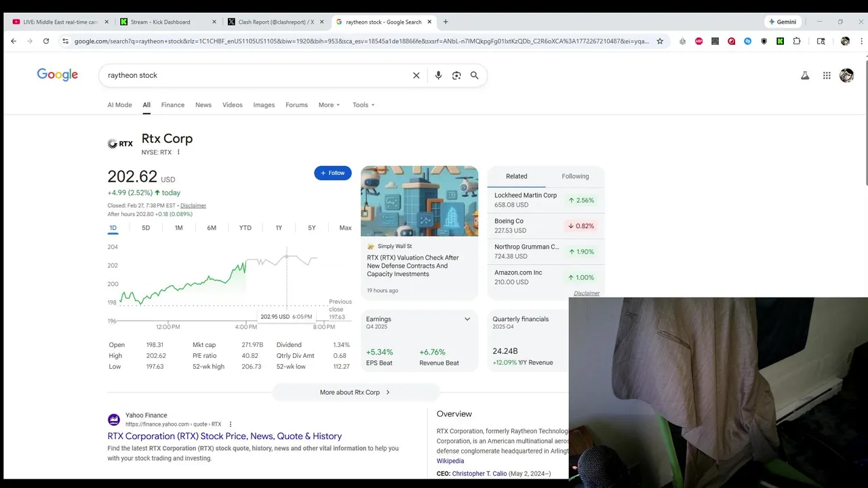Image resolution: width=868 pixels, height=488 pixels.
Task: Open the Simply Wall St article thumbnail
Action: [x=419, y=201]
